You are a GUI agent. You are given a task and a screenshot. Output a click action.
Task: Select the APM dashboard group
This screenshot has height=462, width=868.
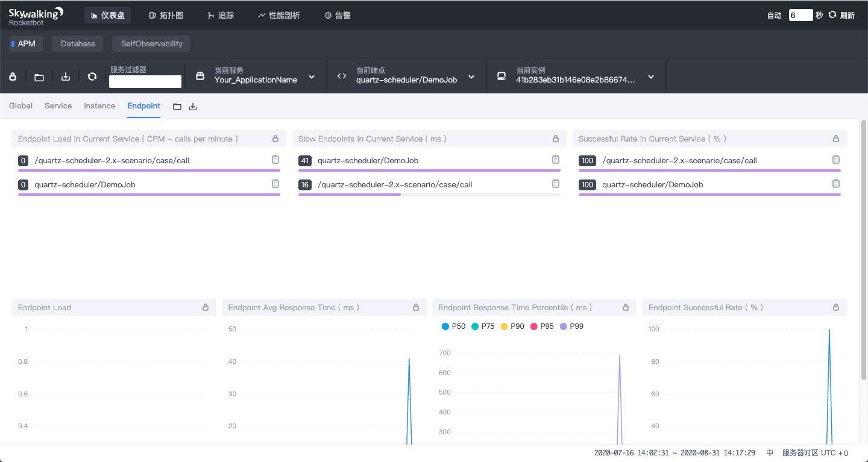point(25,43)
